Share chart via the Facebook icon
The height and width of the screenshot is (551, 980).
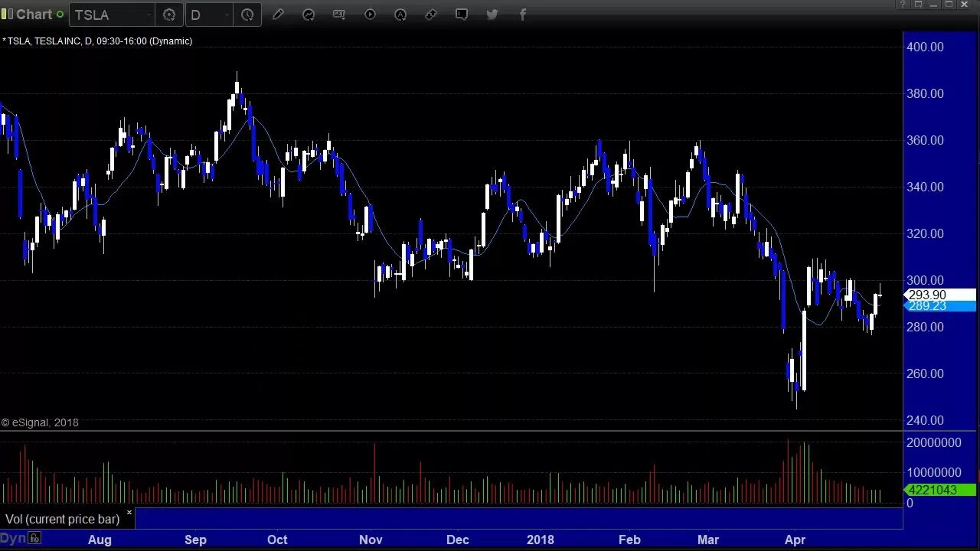click(523, 15)
